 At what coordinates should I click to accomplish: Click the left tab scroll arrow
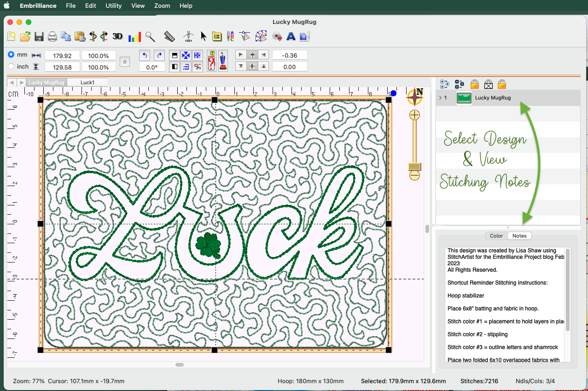[12, 82]
